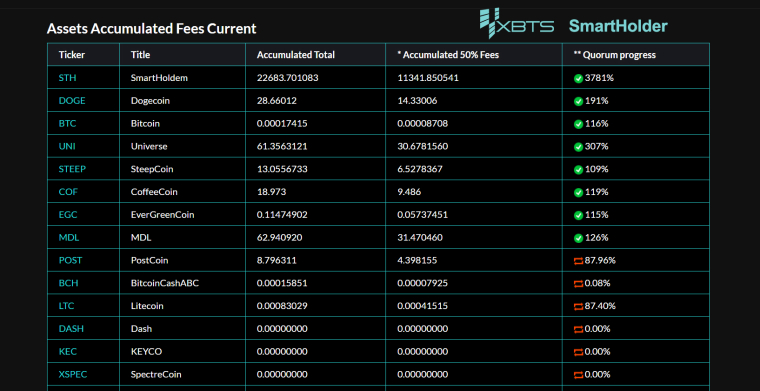The image size is (760, 391).
Task: Open the MDL ticker link
Action: (x=69, y=238)
